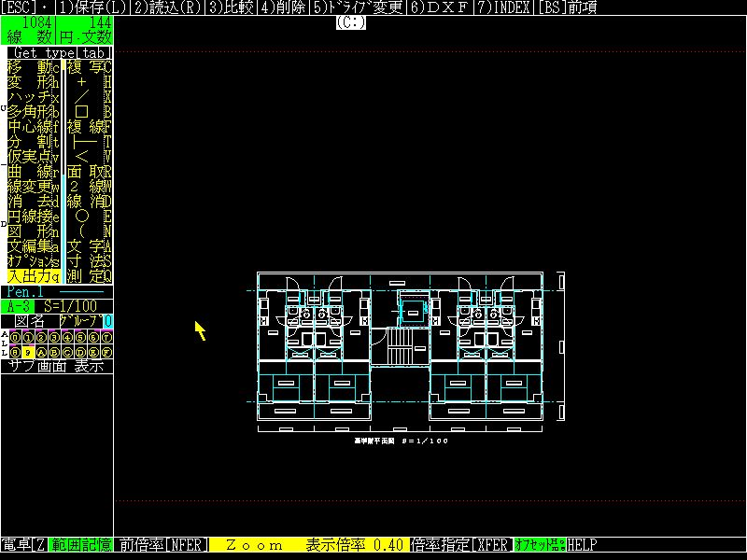Screen dimensions: 747x560
Task: Toggle layer 9 highlighted button
Action: (x=28, y=353)
